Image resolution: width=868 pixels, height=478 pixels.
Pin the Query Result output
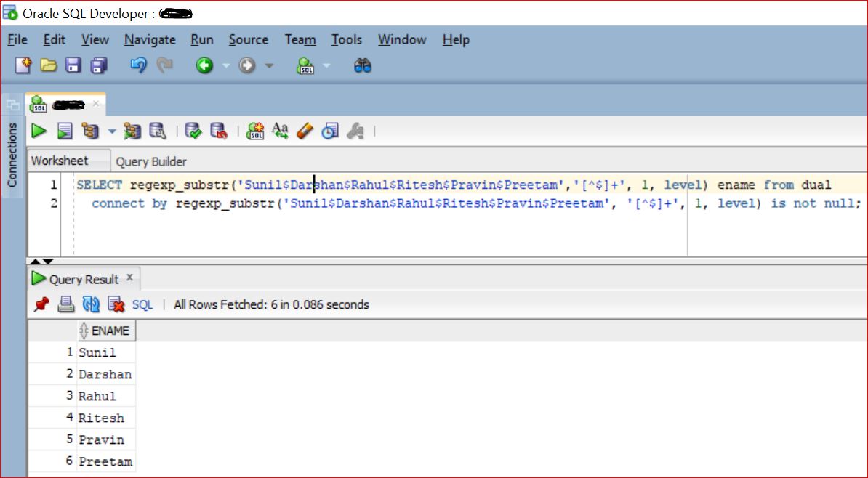pos(41,304)
